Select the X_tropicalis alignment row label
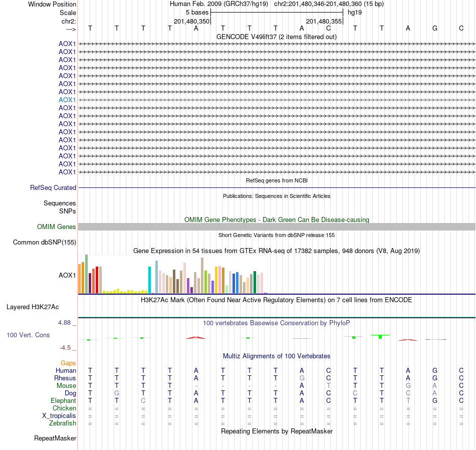 59,416
